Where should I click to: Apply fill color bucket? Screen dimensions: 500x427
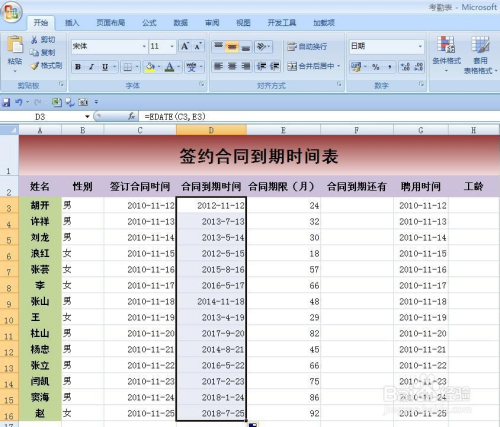coord(150,67)
